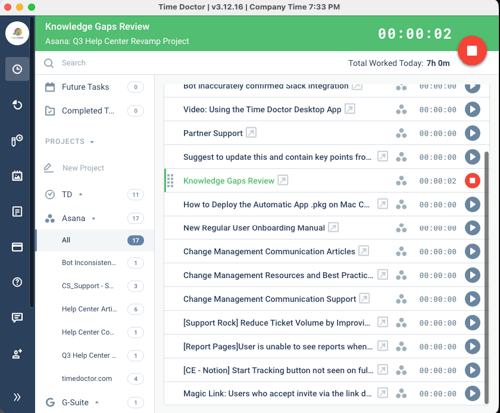
Task: Select How to Deploy the Automatic App task text
Action: click(276, 204)
